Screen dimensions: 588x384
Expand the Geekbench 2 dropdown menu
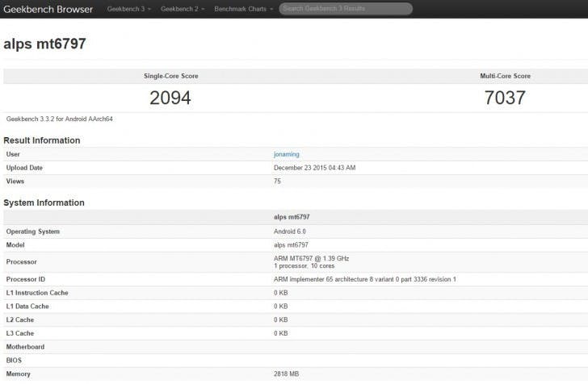[x=183, y=9]
